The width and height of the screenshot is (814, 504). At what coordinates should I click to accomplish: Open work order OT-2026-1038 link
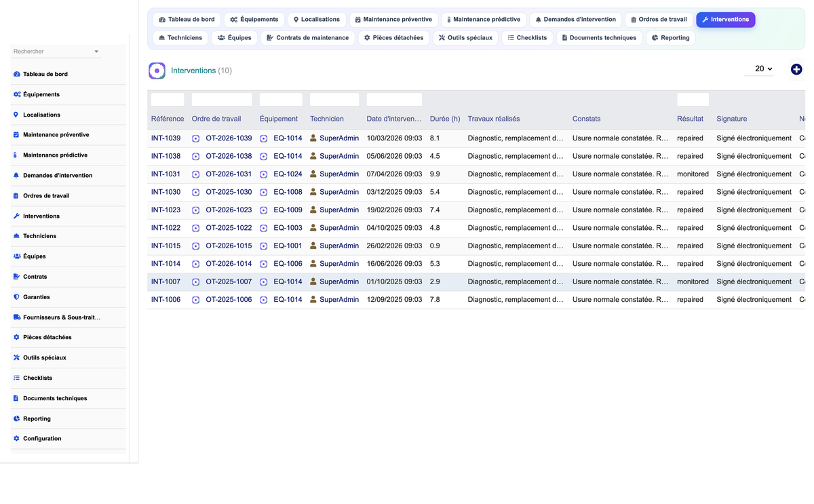[229, 156]
